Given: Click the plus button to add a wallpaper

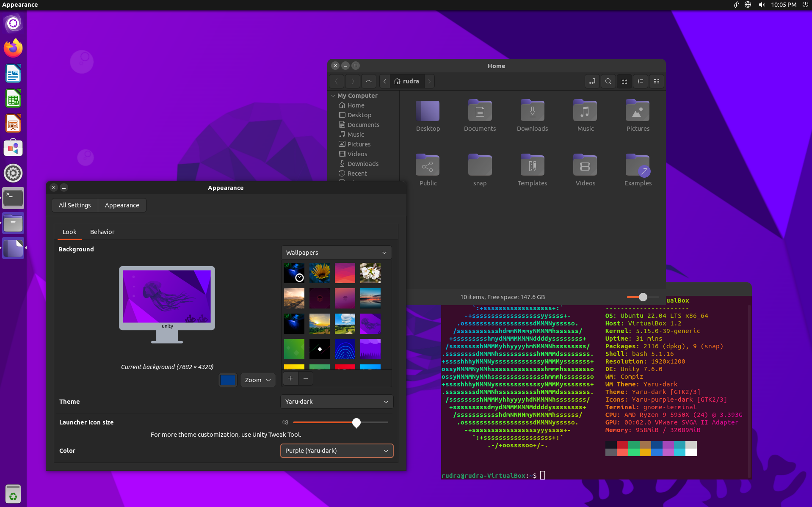Looking at the screenshot, I should click(290, 378).
